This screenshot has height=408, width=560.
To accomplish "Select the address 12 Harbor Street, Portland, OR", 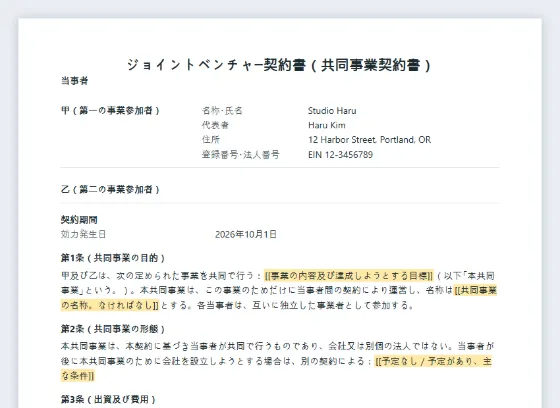I will coord(370,139).
